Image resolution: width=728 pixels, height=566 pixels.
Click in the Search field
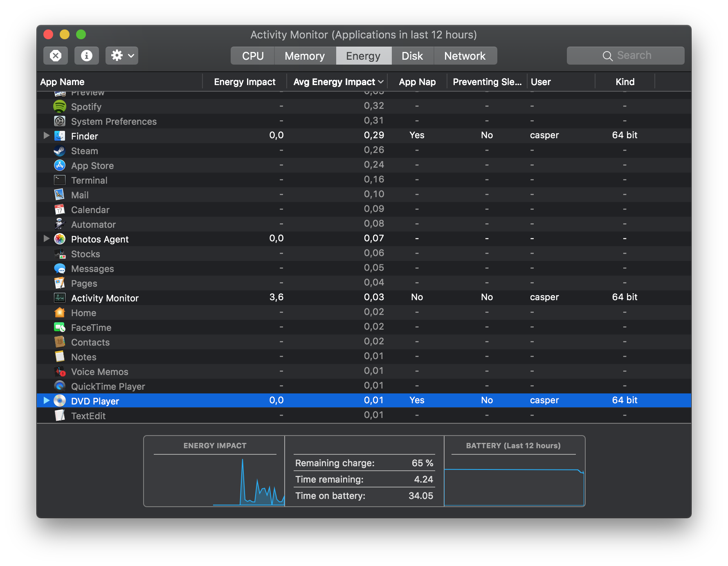tap(626, 56)
